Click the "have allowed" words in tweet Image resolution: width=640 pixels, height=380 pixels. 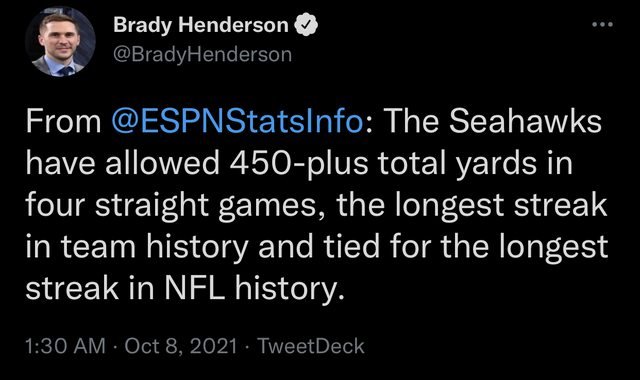[x=122, y=163]
